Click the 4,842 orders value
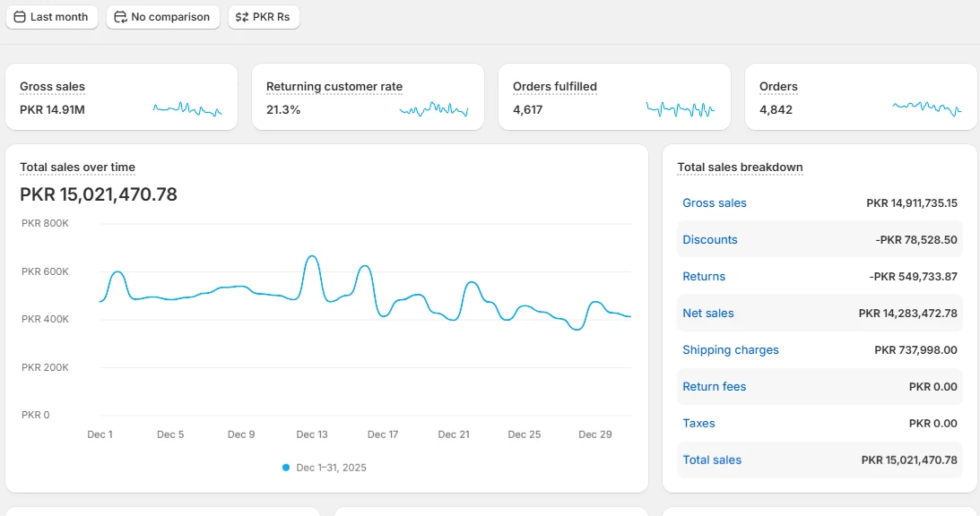 pos(776,110)
